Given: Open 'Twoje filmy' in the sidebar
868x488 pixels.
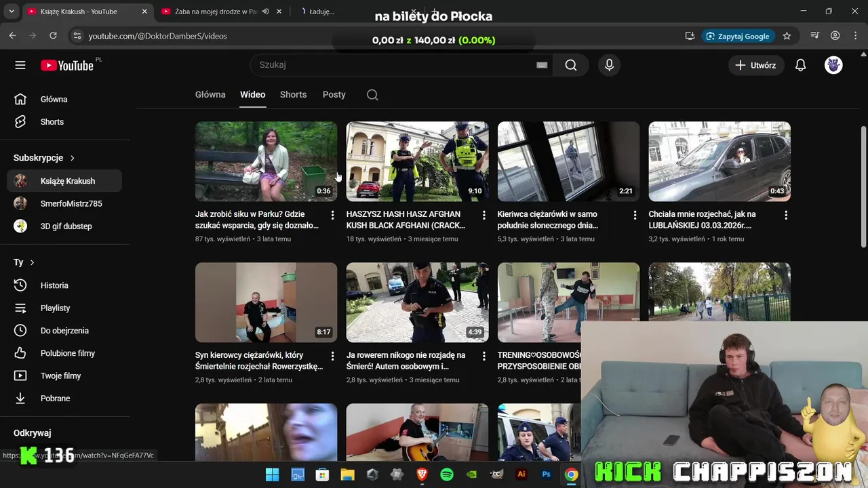Looking at the screenshot, I should point(64,375).
